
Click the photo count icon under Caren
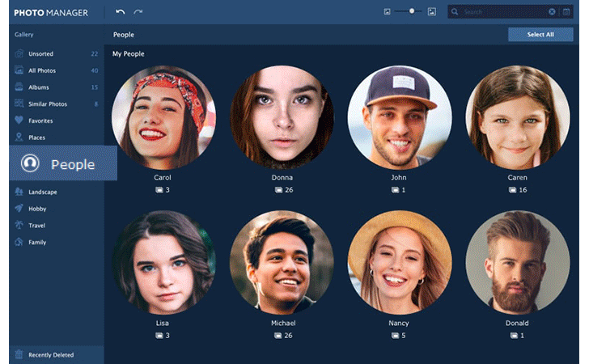pyautogui.click(x=512, y=190)
